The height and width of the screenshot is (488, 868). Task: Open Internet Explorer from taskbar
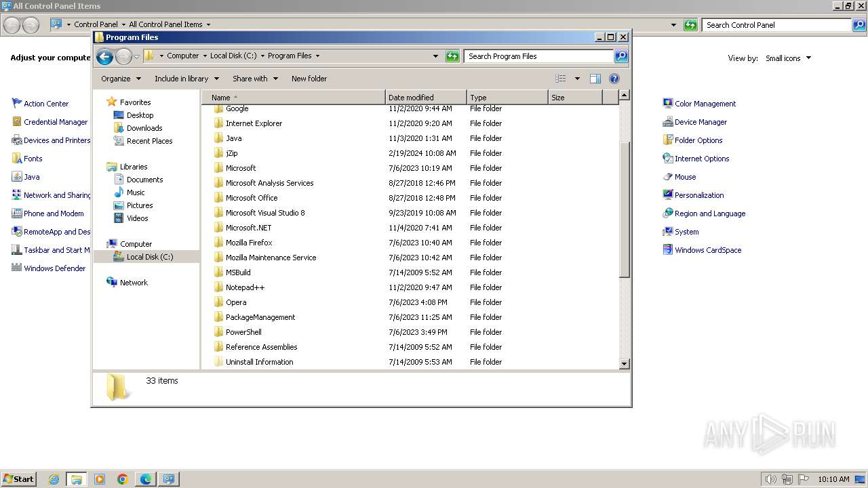click(54, 479)
